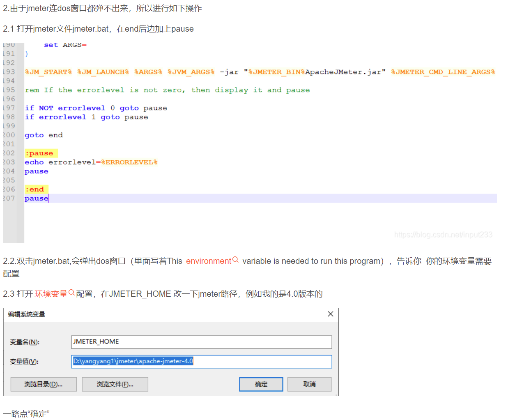Click the :end label in code

coord(35,189)
